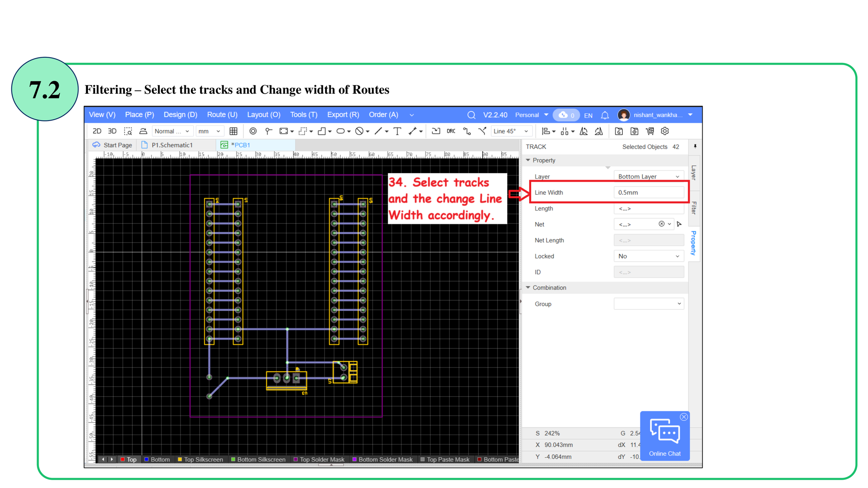
Task: Switch to 3D view mode
Action: [x=112, y=131]
